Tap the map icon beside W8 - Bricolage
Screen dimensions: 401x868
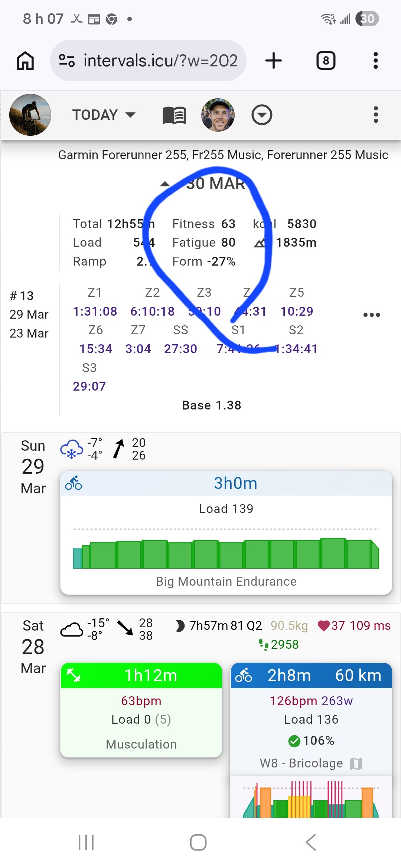[356, 763]
